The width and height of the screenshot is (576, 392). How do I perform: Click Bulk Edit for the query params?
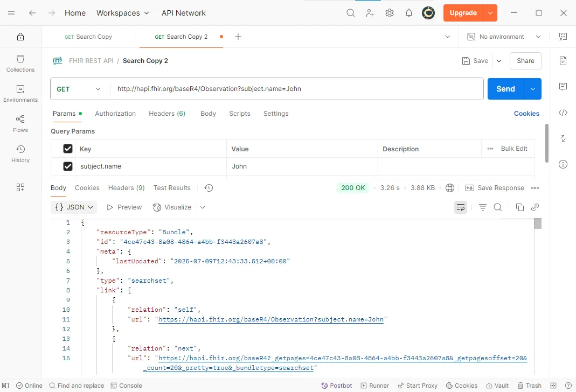[514, 149]
